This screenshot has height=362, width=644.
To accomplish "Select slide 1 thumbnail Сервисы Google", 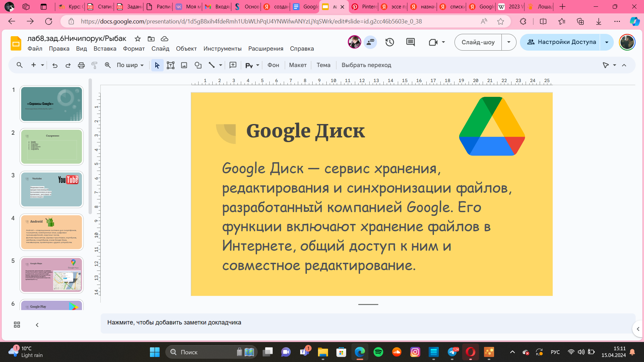I will [51, 104].
